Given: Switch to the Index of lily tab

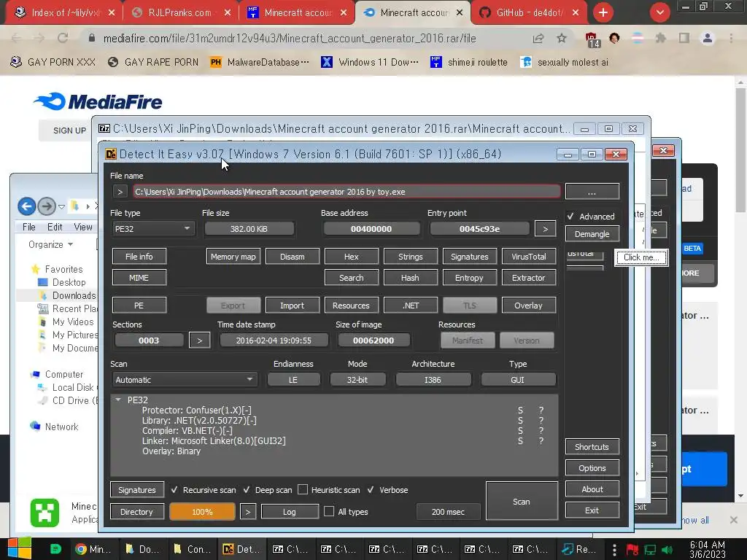Looking at the screenshot, I should pyautogui.click(x=64, y=12).
